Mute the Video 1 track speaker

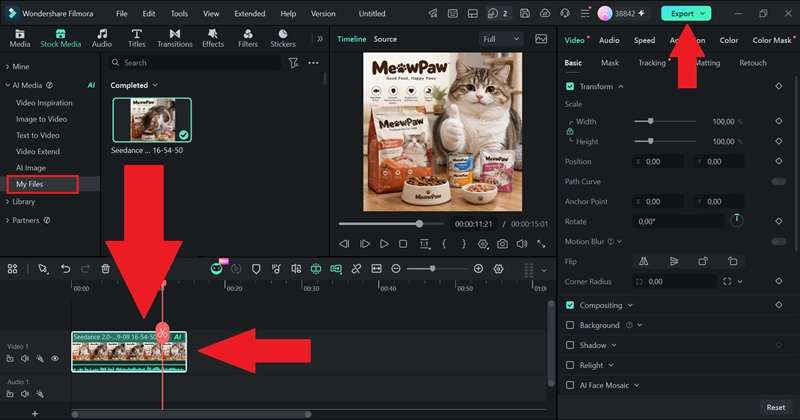[x=25, y=359]
